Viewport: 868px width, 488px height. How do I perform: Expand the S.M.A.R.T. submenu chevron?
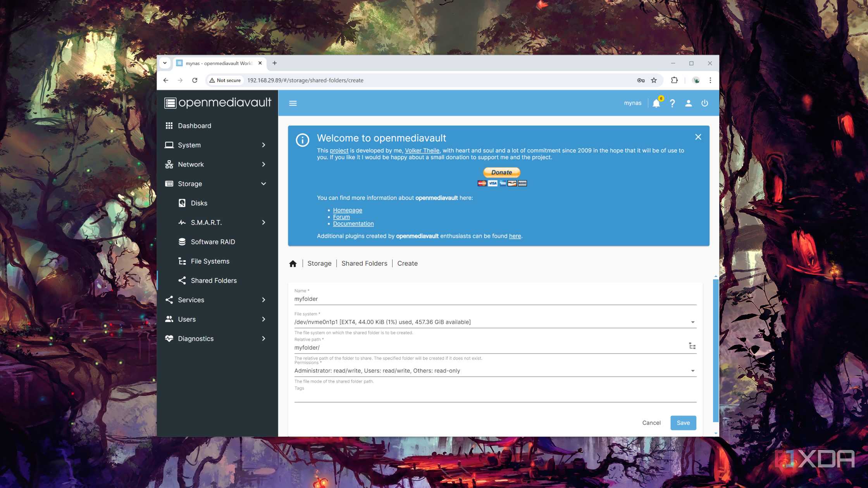pos(264,222)
